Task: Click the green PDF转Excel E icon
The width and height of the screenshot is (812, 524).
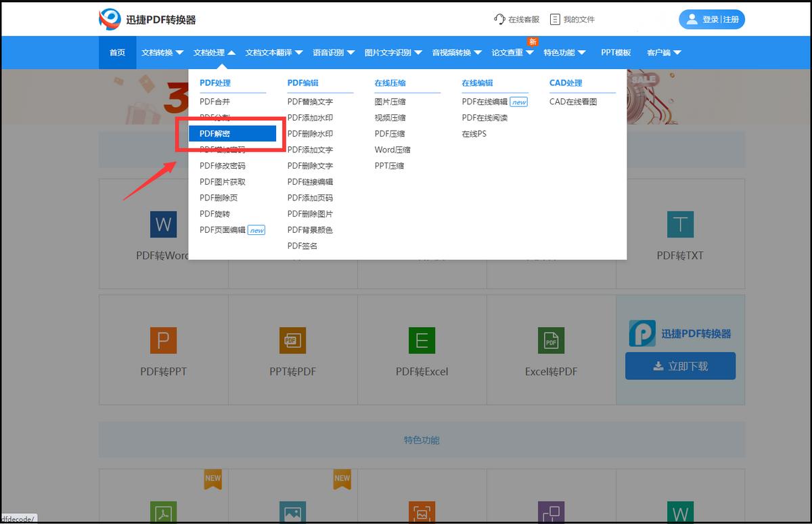Action: click(422, 341)
